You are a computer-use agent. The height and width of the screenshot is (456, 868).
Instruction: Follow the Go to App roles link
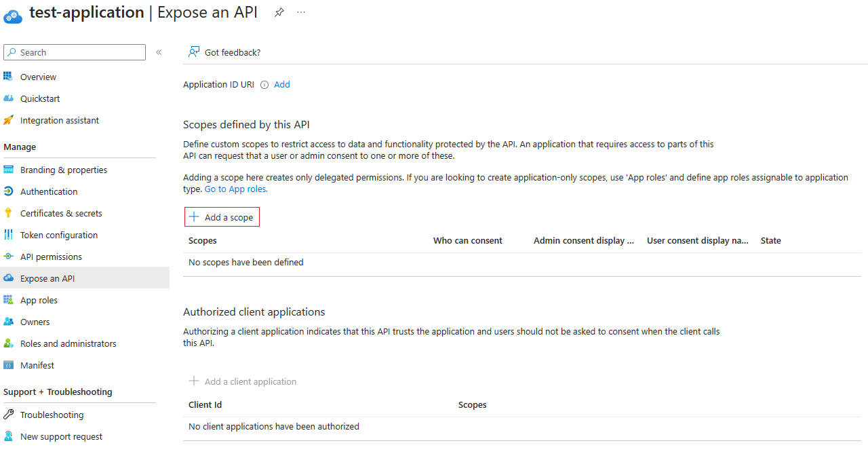(x=236, y=189)
